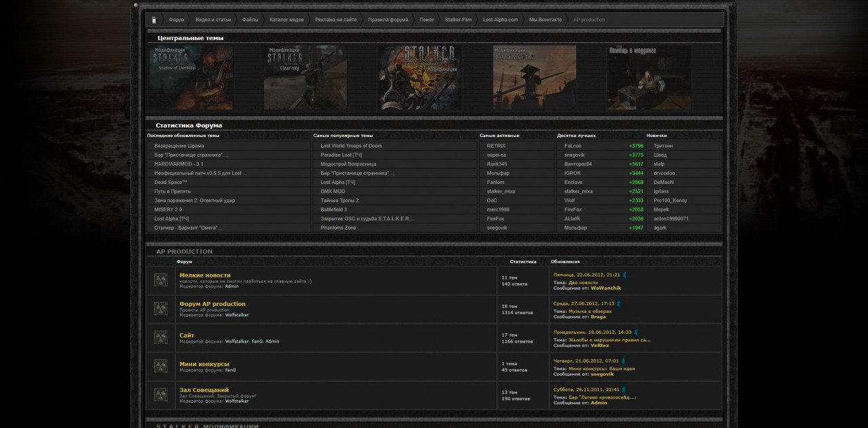The width and height of the screenshot is (868, 428).
Task: Click forum icon beside Форум AP production
Action: pyautogui.click(x=161, y=309)
